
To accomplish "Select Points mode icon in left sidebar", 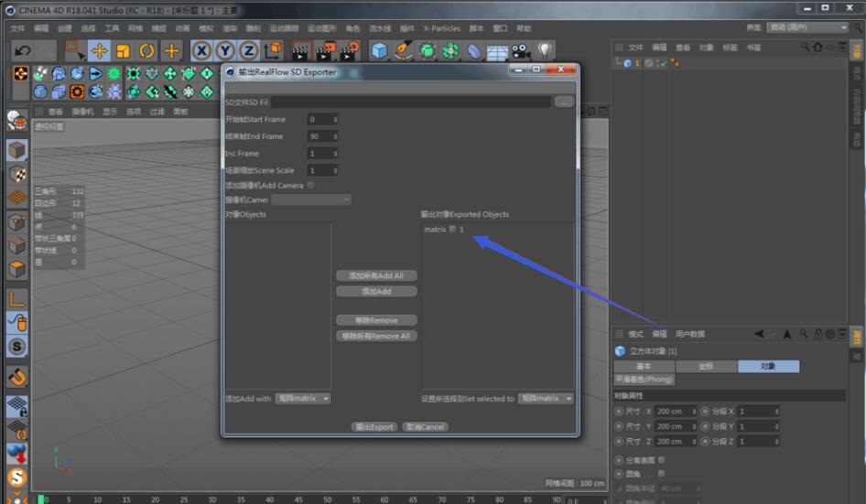I will [x=17, y=222].
